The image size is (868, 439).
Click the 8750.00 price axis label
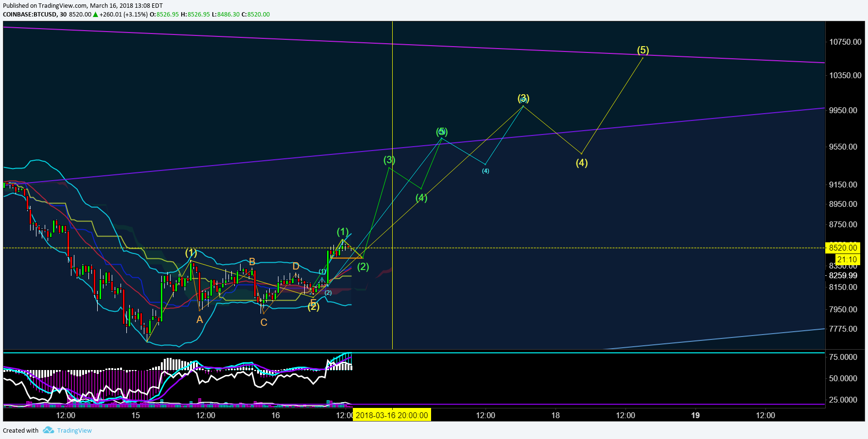point(843,224)
